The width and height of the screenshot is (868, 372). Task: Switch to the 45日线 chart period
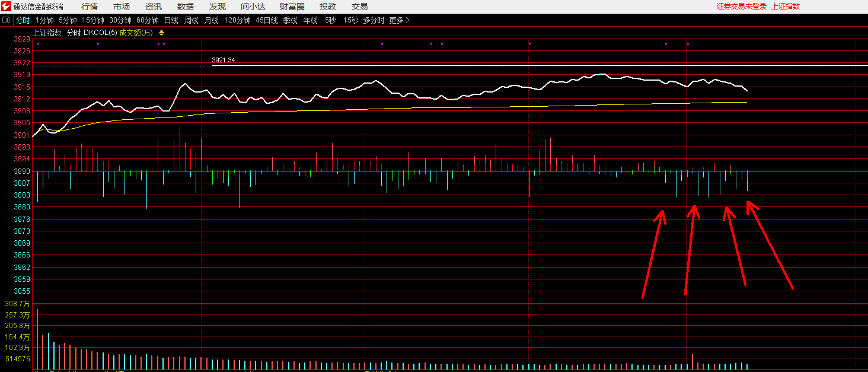coord(267,20)
